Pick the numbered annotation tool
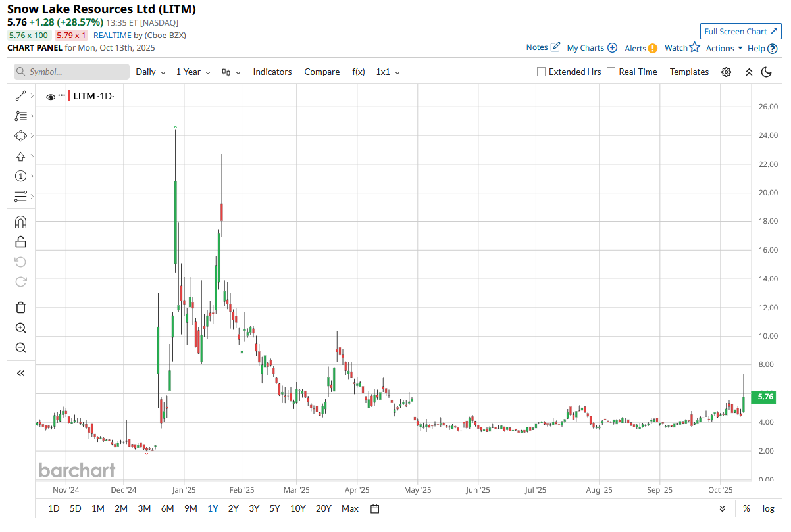This screenshot has height=532, width=791. click(x=20, y=176)
